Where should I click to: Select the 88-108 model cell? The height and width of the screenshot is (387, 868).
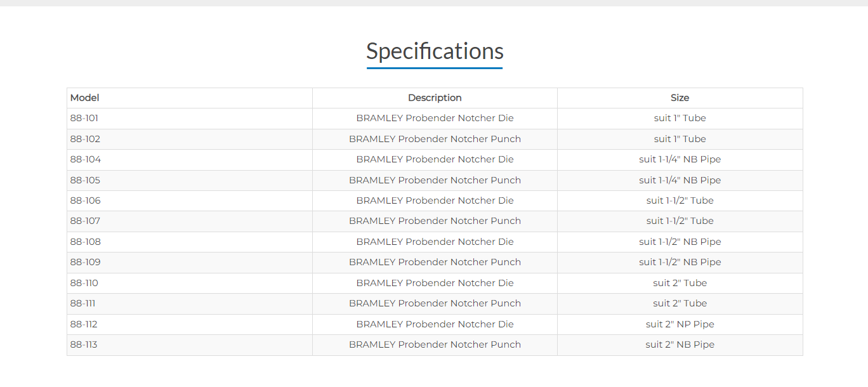[86, 242]
